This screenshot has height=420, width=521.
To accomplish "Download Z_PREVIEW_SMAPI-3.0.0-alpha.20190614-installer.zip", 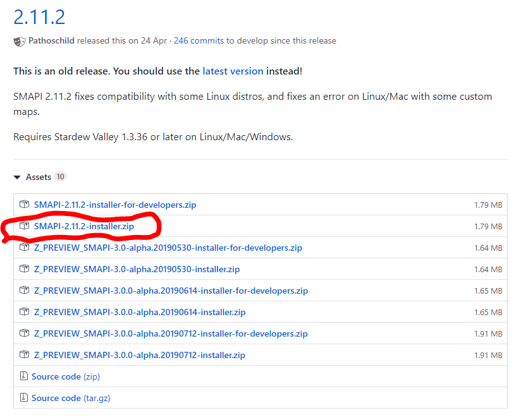I will [x=140, y=312].
